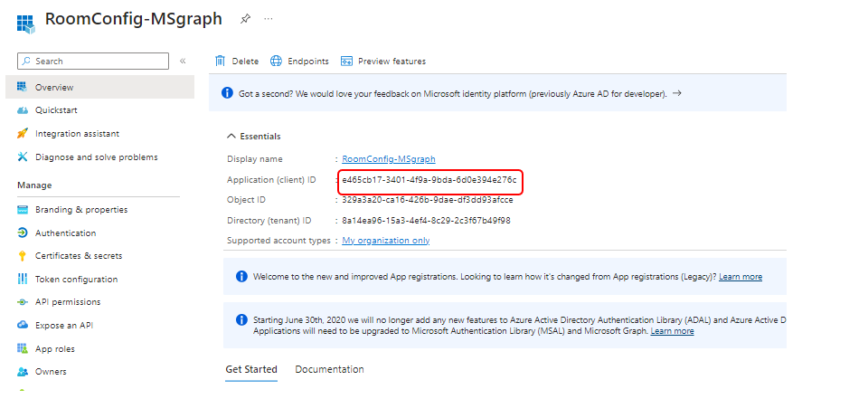Open Learn more about App registrations Legacy
This screenshot has width=868, height=399.
tap(741, 277)
